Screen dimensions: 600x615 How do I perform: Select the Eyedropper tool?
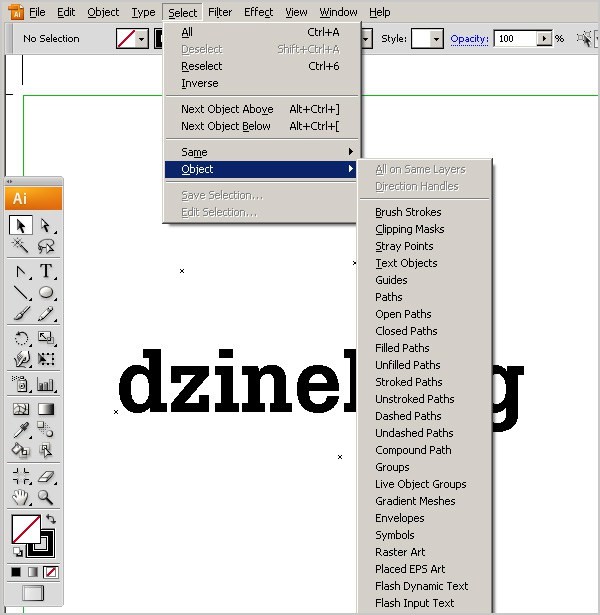(x=20, y=430)
